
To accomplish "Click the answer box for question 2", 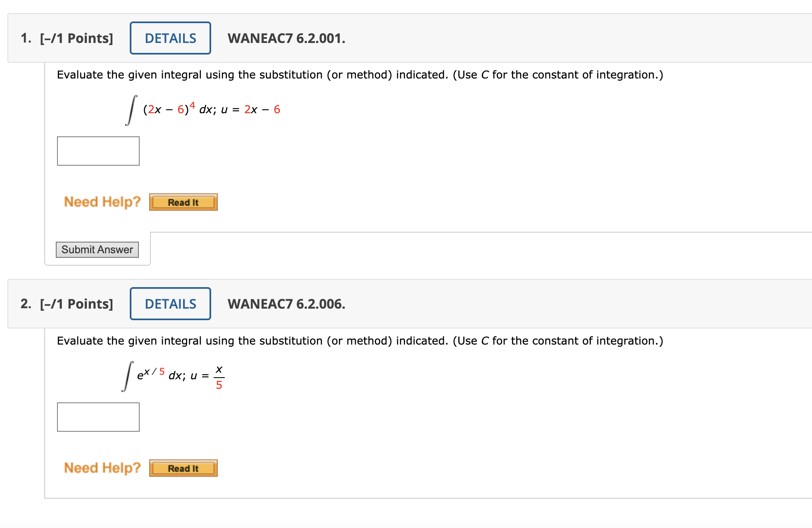I will [x=98, y=416].
